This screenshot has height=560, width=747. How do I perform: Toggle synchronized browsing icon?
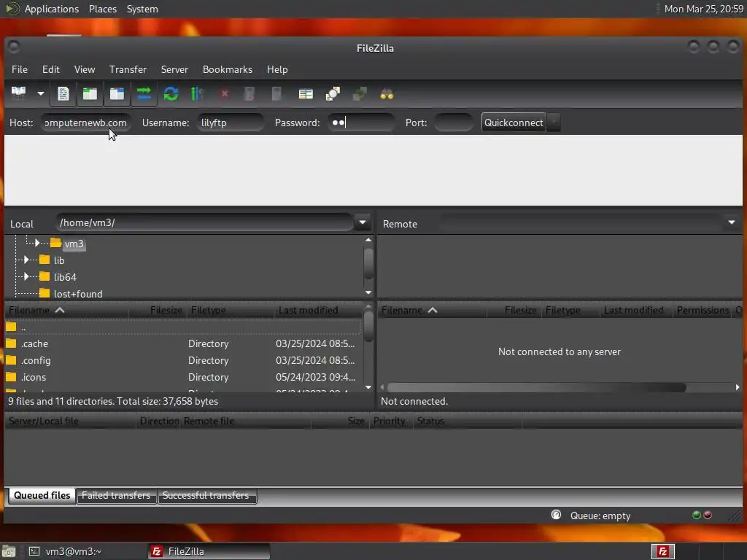tap(360, 93)
